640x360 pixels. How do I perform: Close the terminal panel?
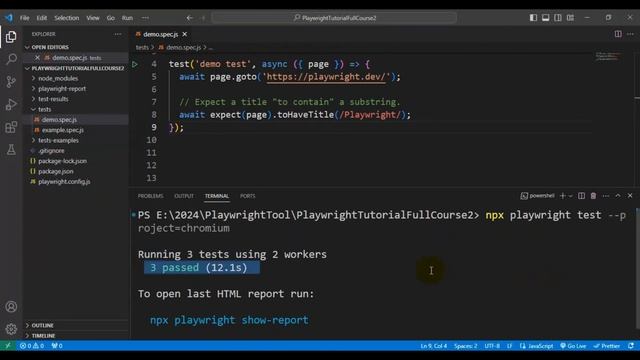tap(630, 196)
